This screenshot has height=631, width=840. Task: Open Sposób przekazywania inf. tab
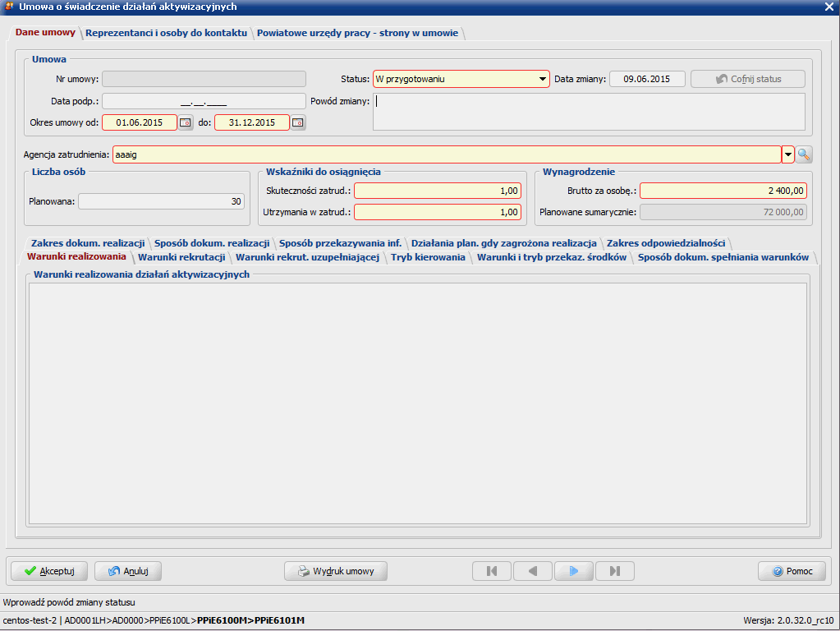pos(340,243)
